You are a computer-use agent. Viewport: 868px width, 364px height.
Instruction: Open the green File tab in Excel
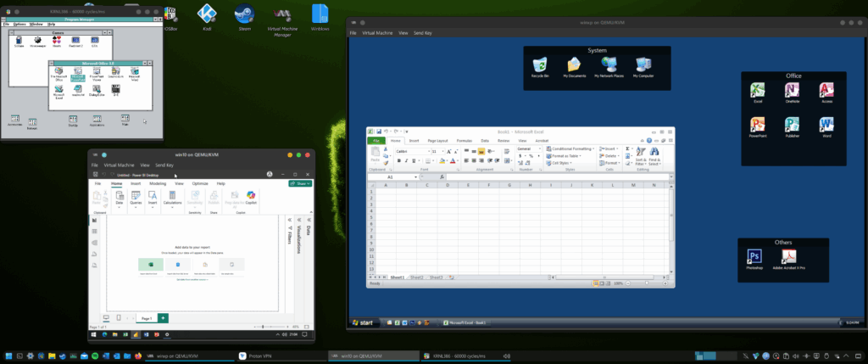376,141
